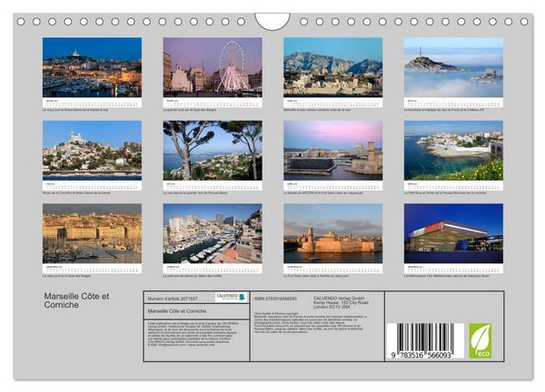Click the CALVENDO logo in article box
This screenshot has width=545, height=392.
pyautogui.click(x=231, y=298)
